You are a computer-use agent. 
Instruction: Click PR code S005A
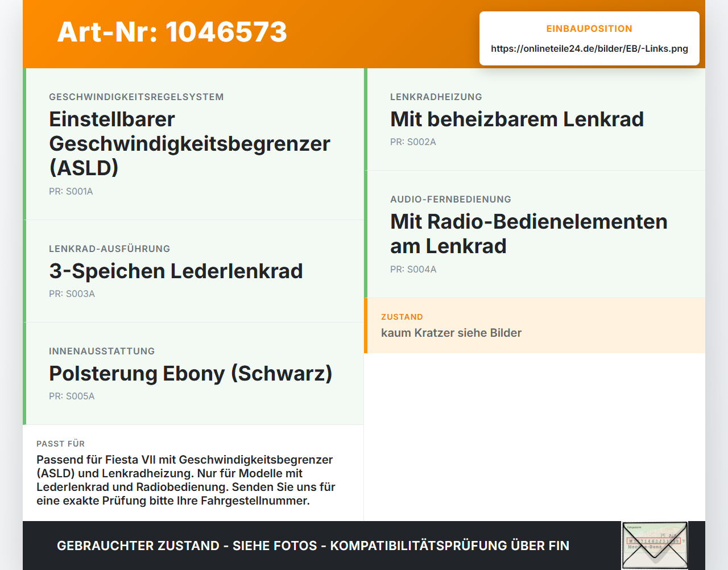[72, 396]
